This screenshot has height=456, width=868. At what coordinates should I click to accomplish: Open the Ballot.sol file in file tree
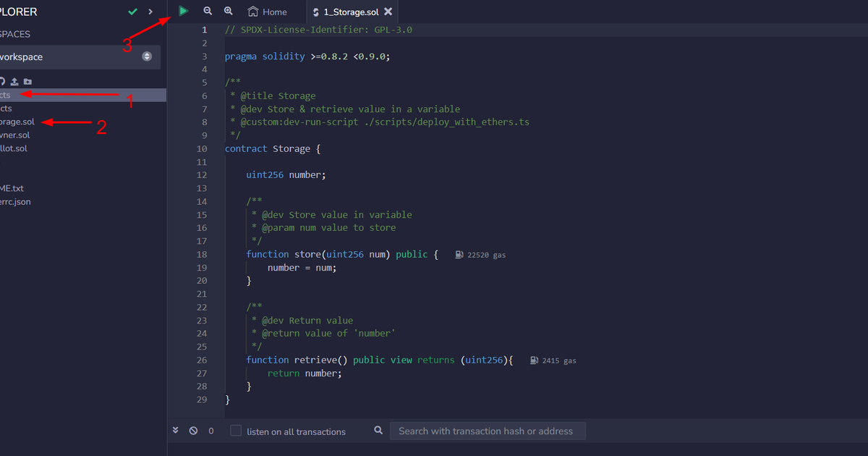(14, 148)
